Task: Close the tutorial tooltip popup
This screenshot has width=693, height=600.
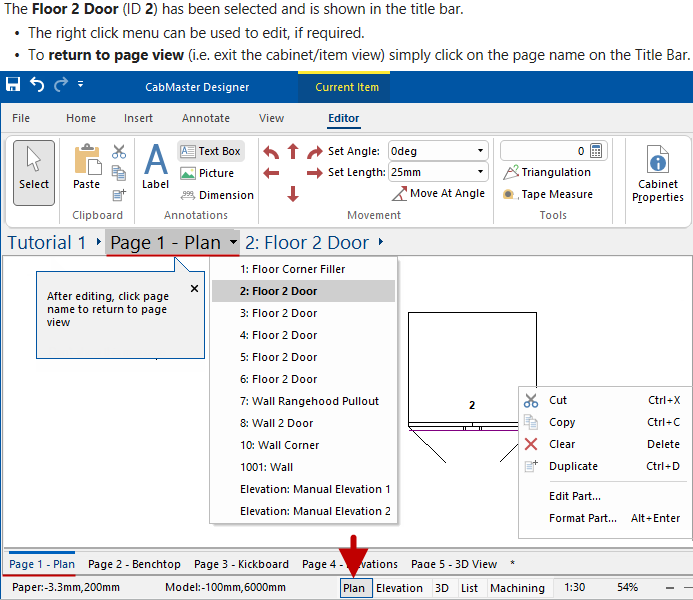Action: (194, 289)
